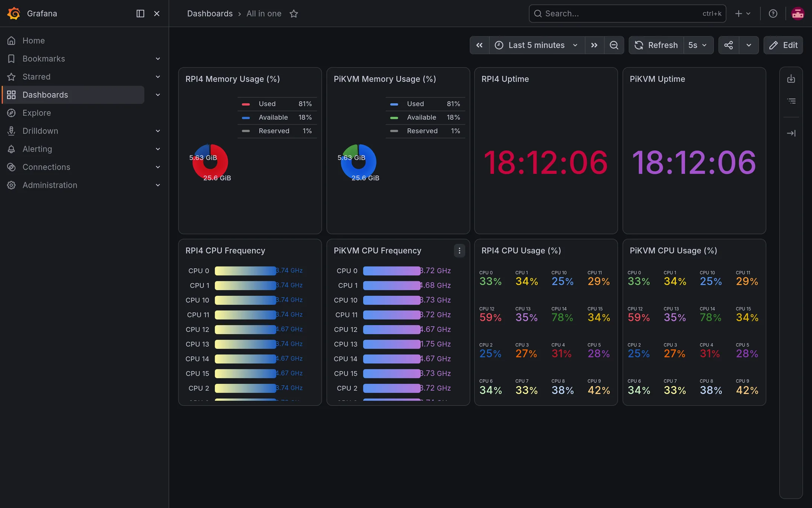Click the share dashboard icon
The image size is (812, 508).
(729, 45)
